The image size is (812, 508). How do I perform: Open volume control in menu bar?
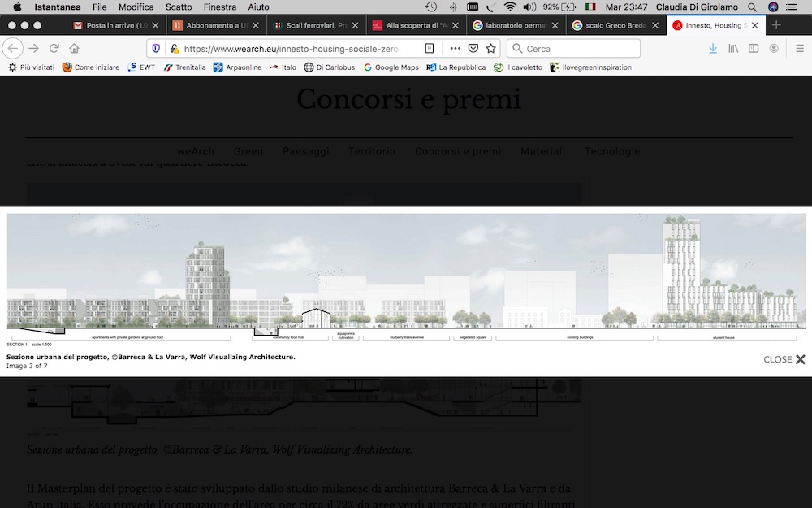(x=529, y=7)
